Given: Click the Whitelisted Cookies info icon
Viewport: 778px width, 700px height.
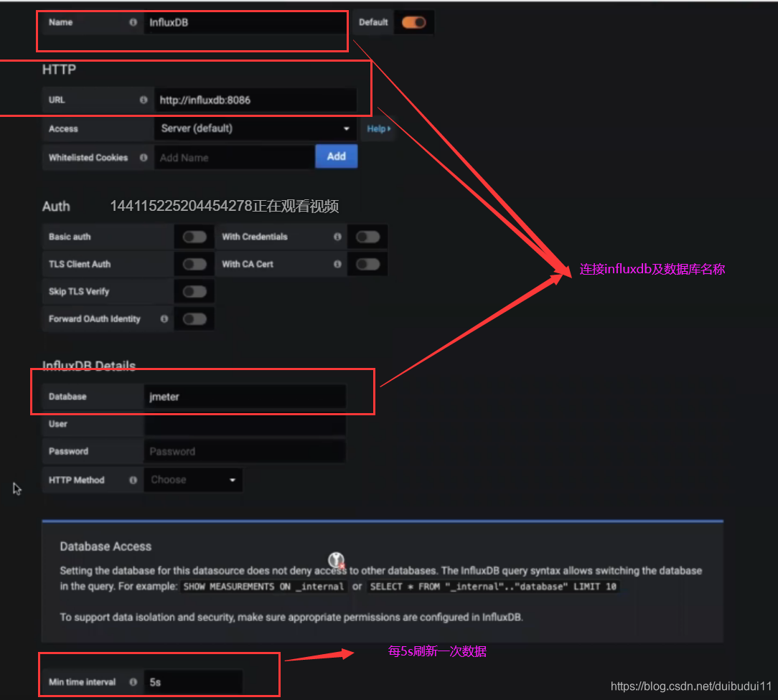Looking at the screenshot, I should [x=144, y=158].
